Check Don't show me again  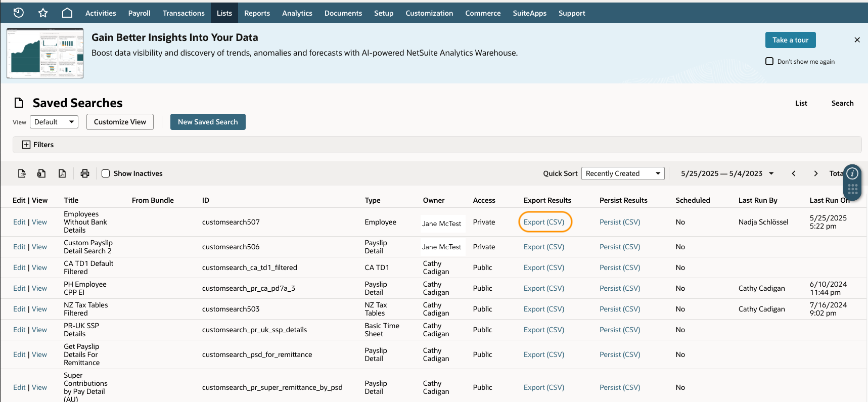pyautogui.click(x=769, y=61)
